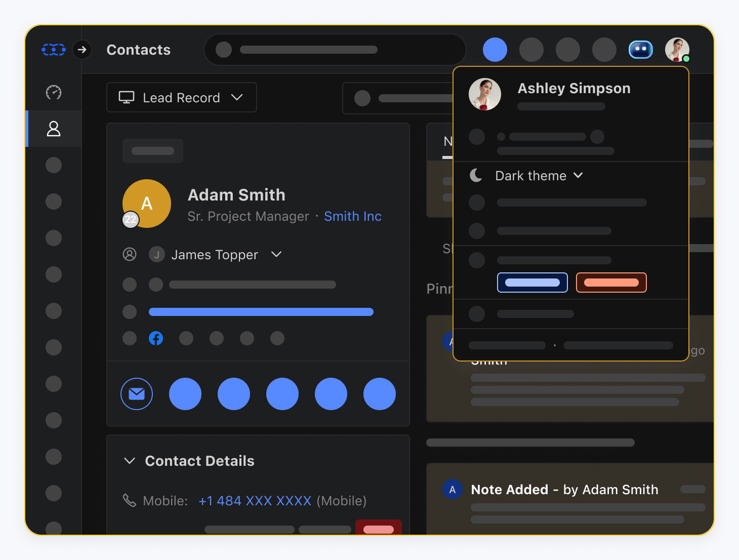Open the Dark theme selector dropdown
The height and width of the screenshot is (560, 739).
[579, 175]
